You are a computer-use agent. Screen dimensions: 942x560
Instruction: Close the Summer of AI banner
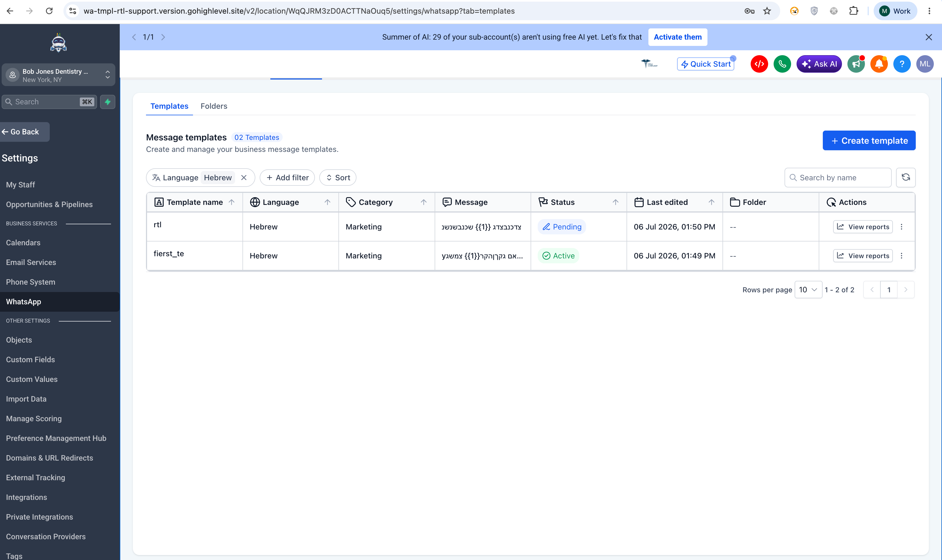pyautogui.click(x=929, y=37)
